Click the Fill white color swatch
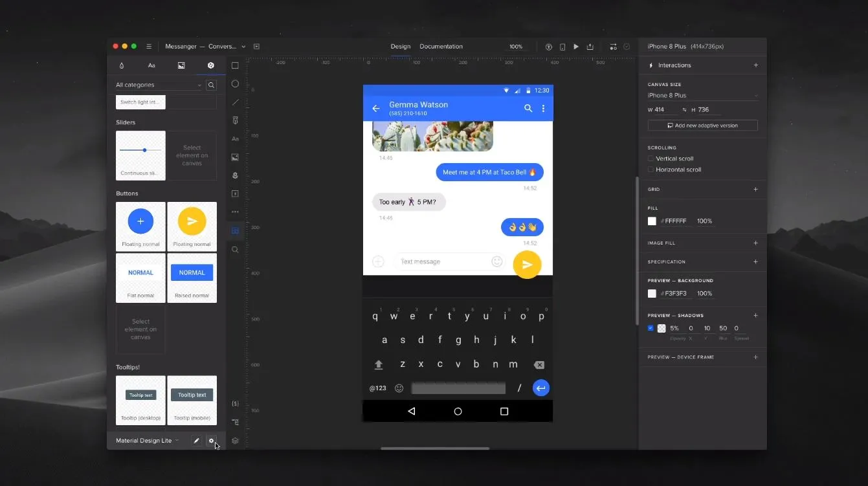 tap(652, 221)
